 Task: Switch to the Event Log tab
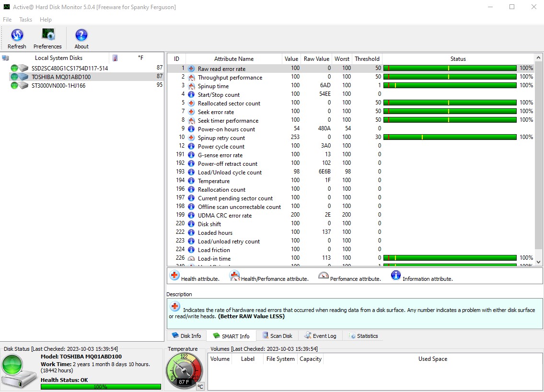pos(320,335)
